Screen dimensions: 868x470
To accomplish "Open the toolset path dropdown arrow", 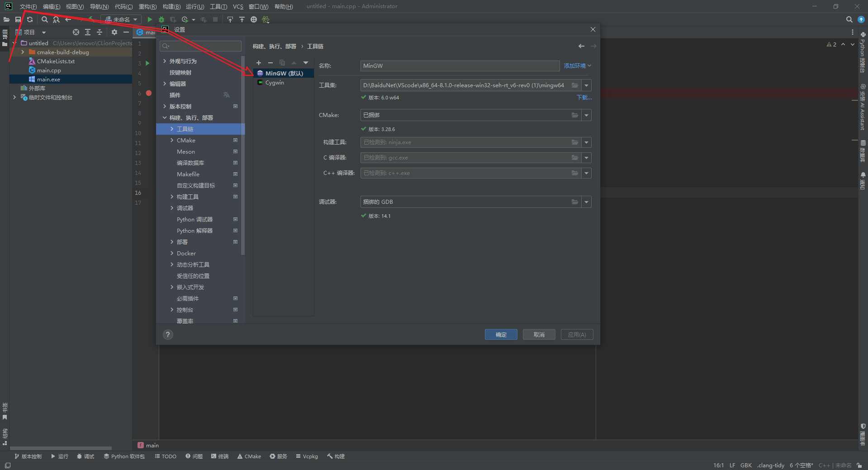I will 587,85.
